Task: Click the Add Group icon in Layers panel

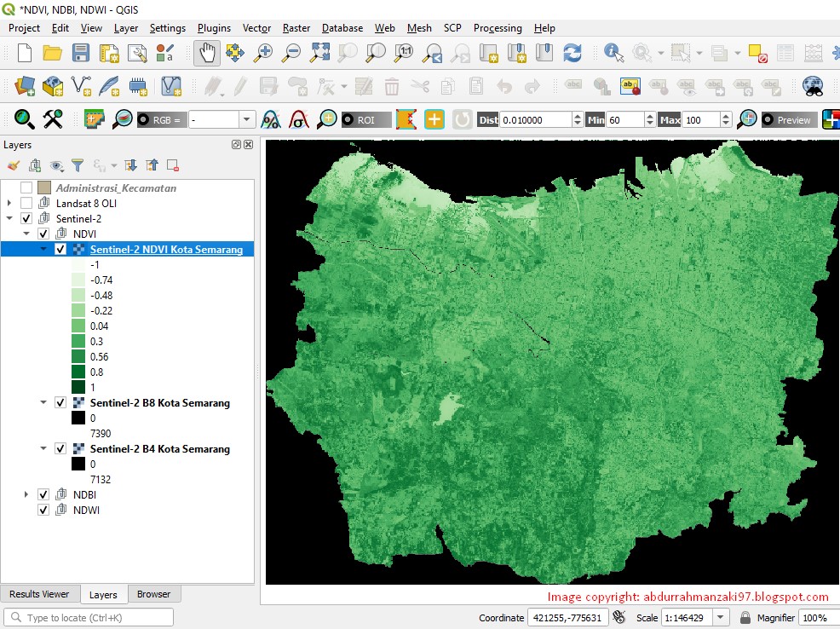Action: (33, 164)
